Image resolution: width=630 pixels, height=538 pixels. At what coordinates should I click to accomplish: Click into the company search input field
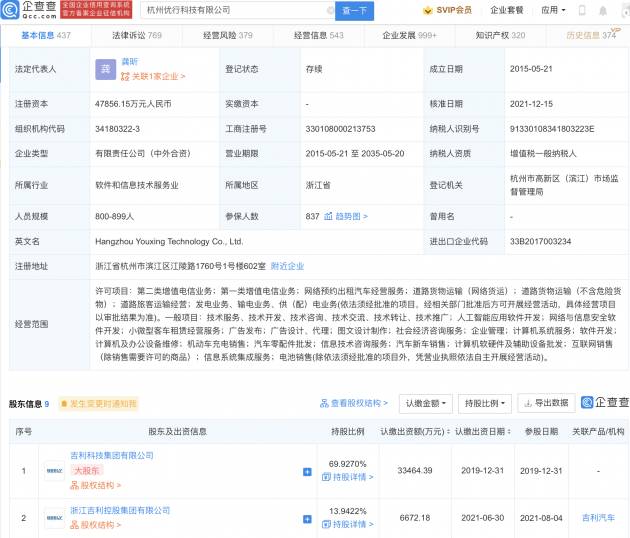(237, 10)
